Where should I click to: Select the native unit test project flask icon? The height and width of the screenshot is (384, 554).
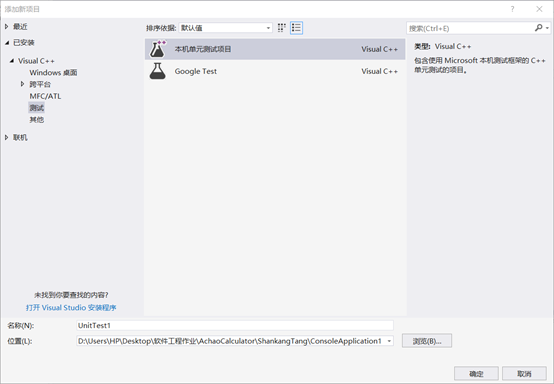pyautogui.click(x=157, y=49)
